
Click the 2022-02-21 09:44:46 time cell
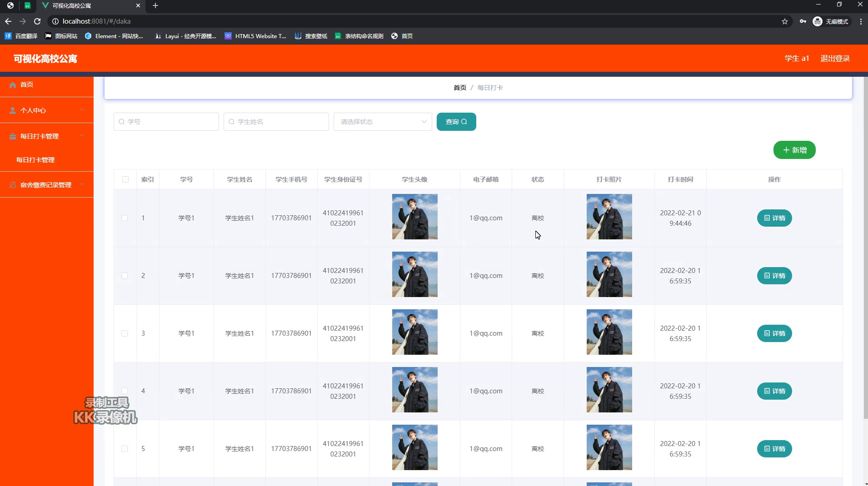click(680, 218)
